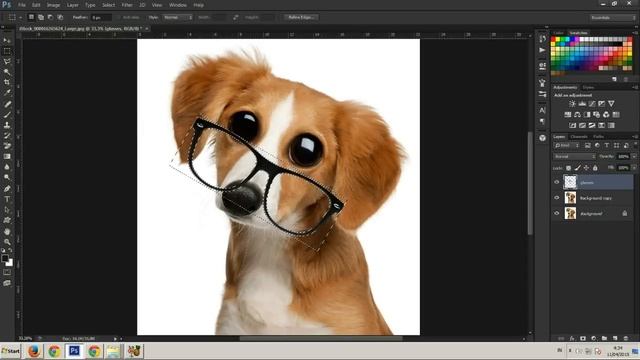Image resolution: width=640 pixels, height=360 pixels.
Task: Select the Rectangular Marquee tool in toolbox
Action: pyautogui.click(x=7, y=51)
